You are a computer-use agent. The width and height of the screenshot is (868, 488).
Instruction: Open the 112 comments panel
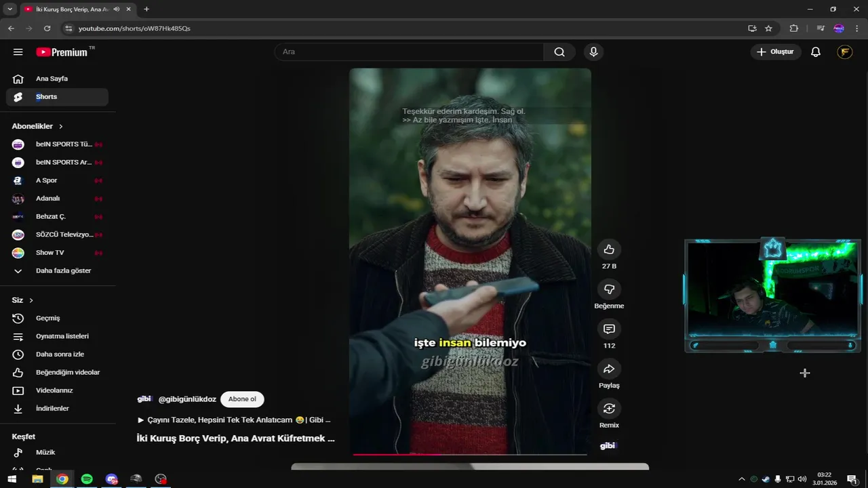pyautogui.click(x=609, y=329)
